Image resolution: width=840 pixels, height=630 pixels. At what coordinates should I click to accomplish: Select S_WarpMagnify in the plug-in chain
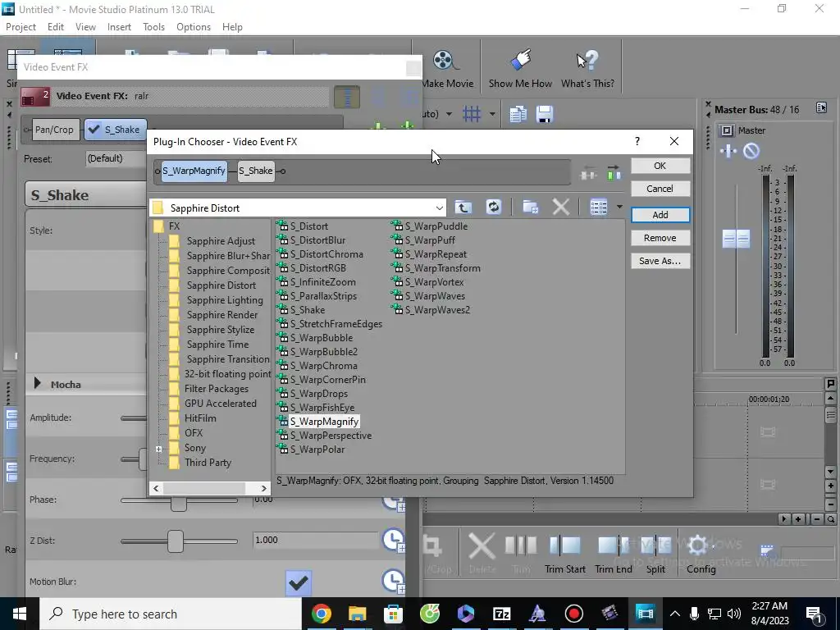[194, 171]
